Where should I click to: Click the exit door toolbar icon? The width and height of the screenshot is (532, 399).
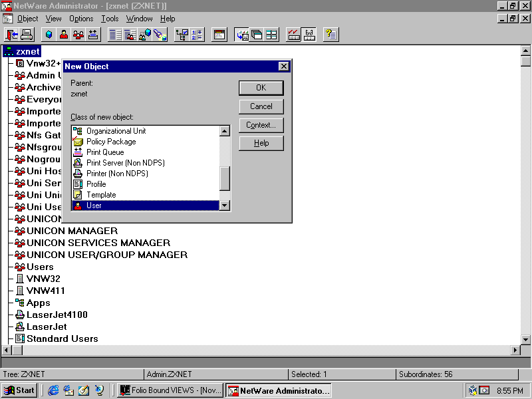point(12,35)
